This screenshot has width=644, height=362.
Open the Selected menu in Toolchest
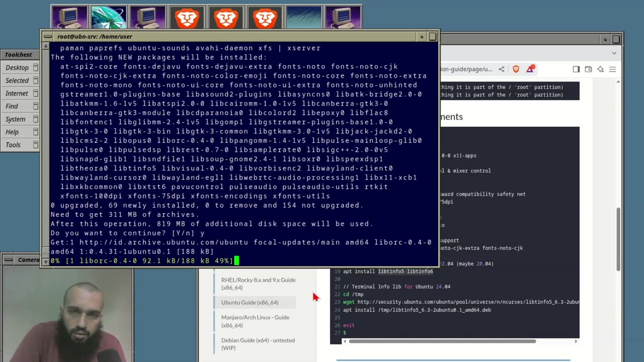[17, 80]
